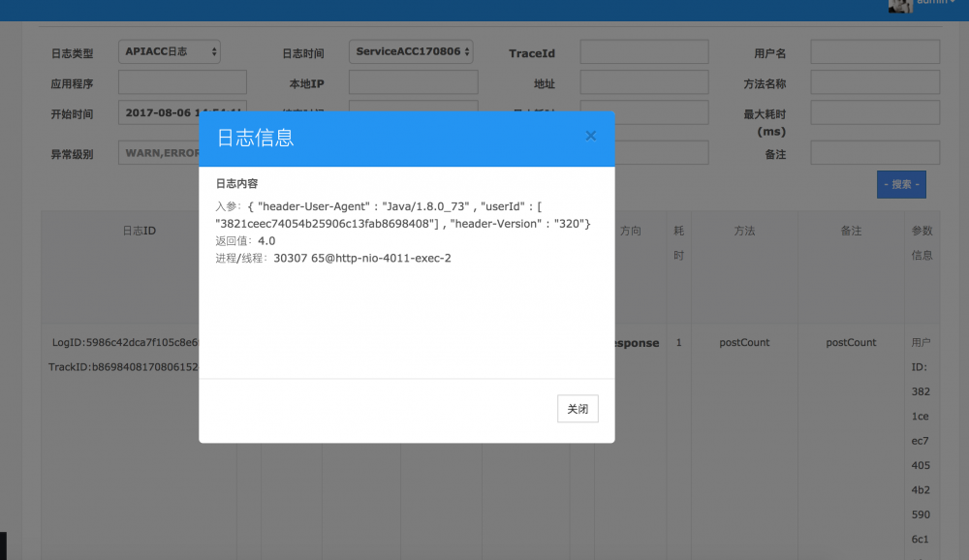
Task: Open the ServiceACC170806 log time dropdown
Action: [x=413, y=51]
